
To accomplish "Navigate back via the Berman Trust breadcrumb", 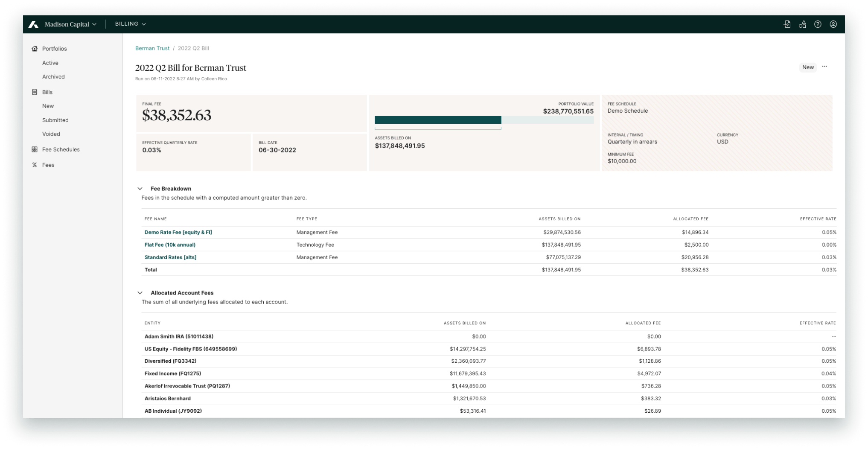I will (x=152, y=48).
